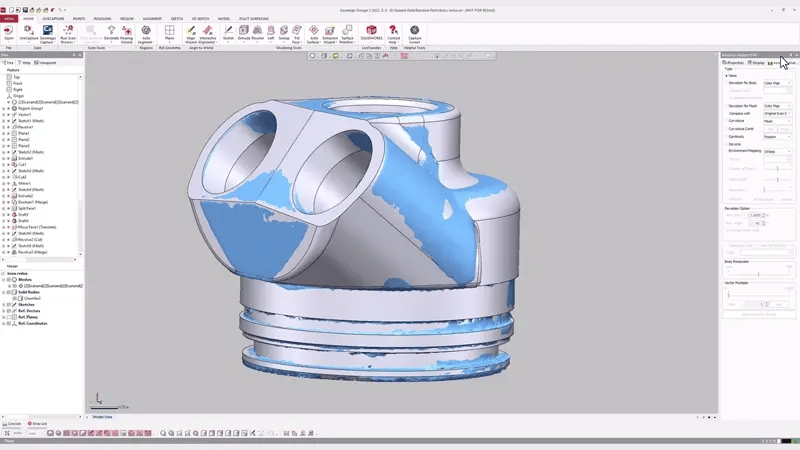Viewport: 800px width, 450px height.
Task: Click the Capture Screen tool
Action: pyautogui.click(x=414, y=32)
